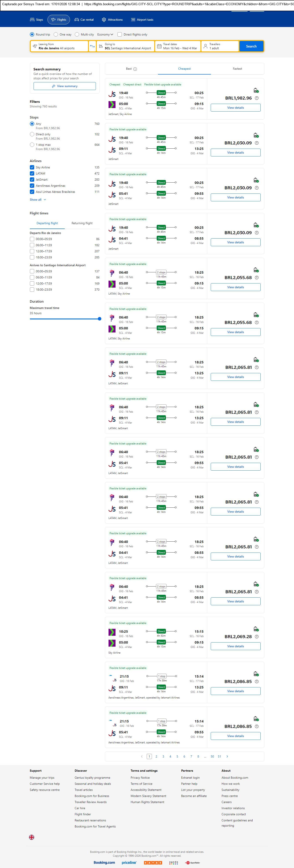
Task: Click the luggage icon on the first flight result
Action: (x=256, y=90)
